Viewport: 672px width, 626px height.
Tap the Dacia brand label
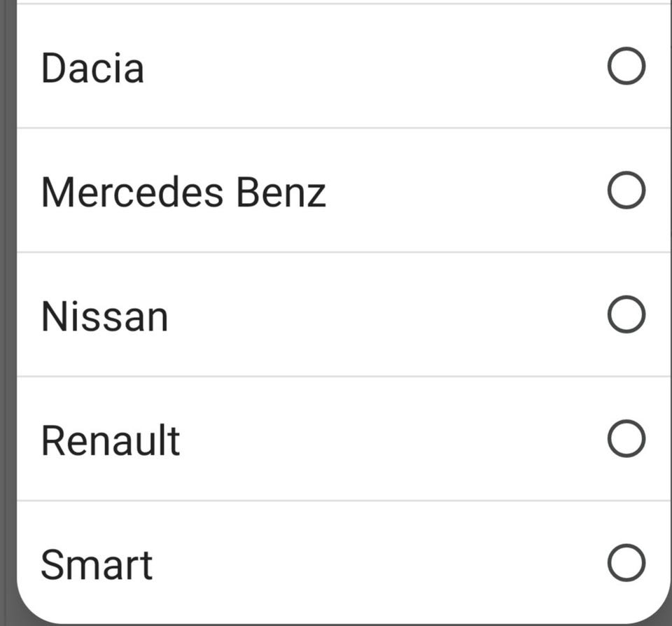[92, 68]
